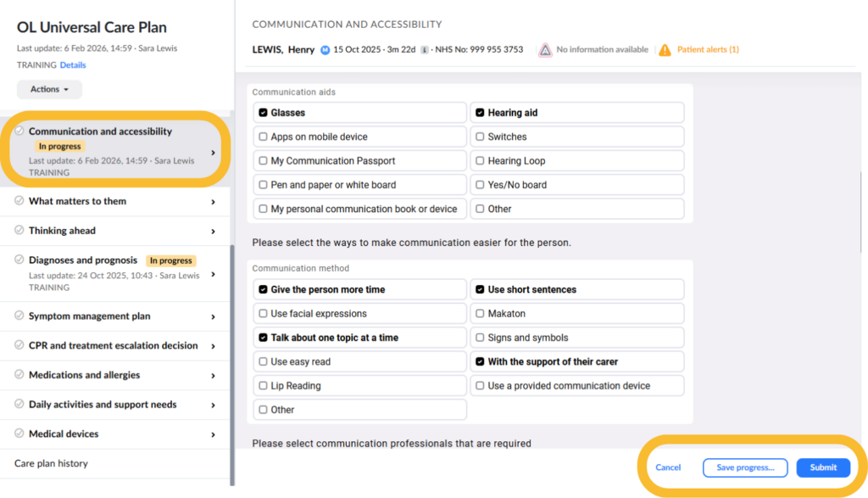The width and height of the screenshot is (868, 498).
Task: Click the 'No information available' triangle icon
Action: [546, 50]
